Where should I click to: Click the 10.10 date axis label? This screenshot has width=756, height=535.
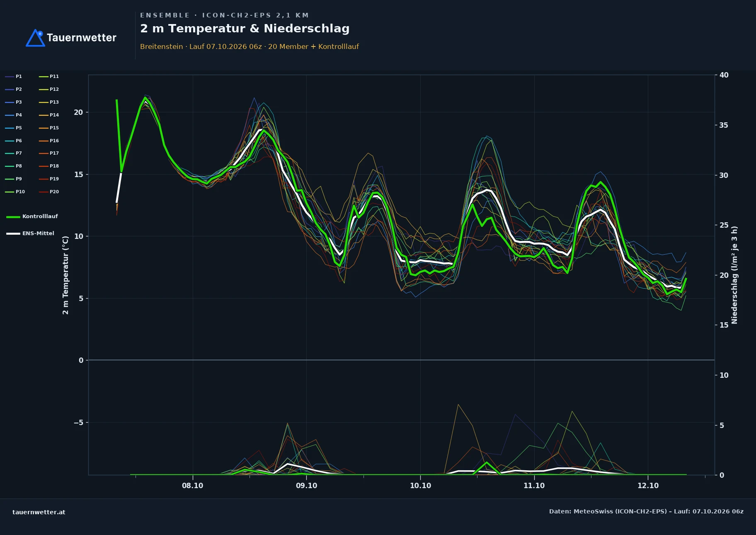(420, 486)
